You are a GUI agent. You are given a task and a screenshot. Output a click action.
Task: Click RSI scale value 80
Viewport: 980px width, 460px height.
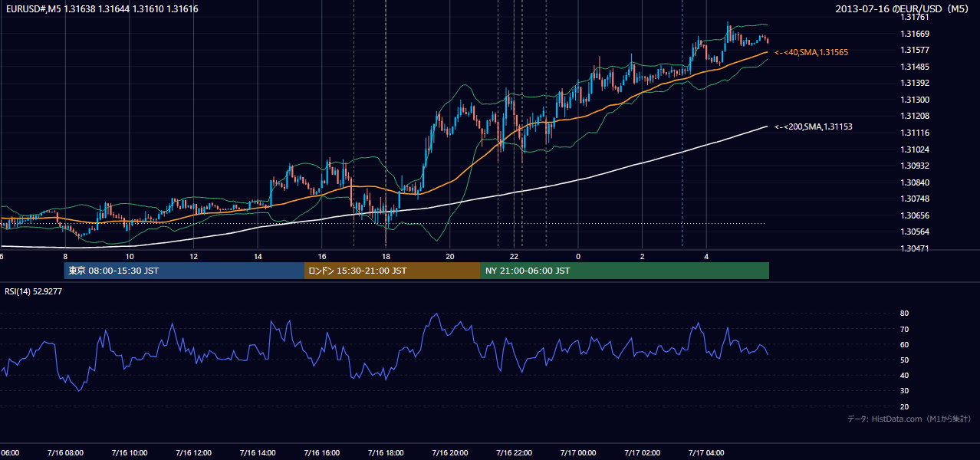pos(904,314)
